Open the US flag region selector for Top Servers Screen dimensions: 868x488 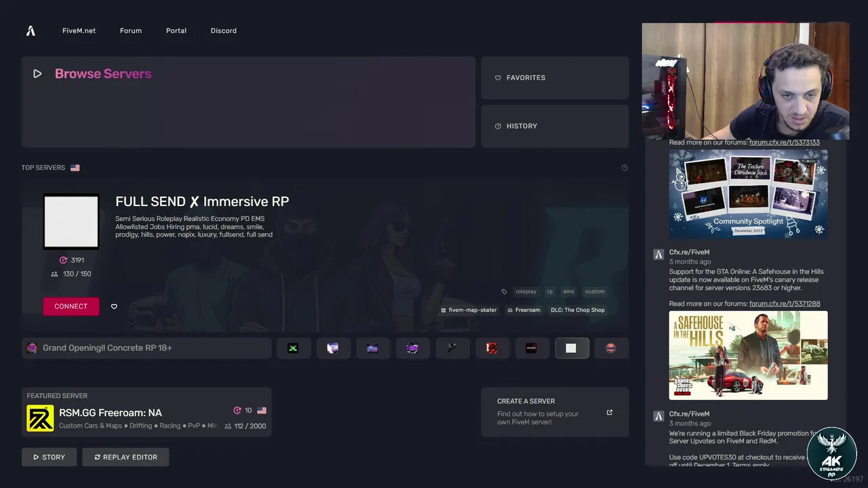pos(75,167)
